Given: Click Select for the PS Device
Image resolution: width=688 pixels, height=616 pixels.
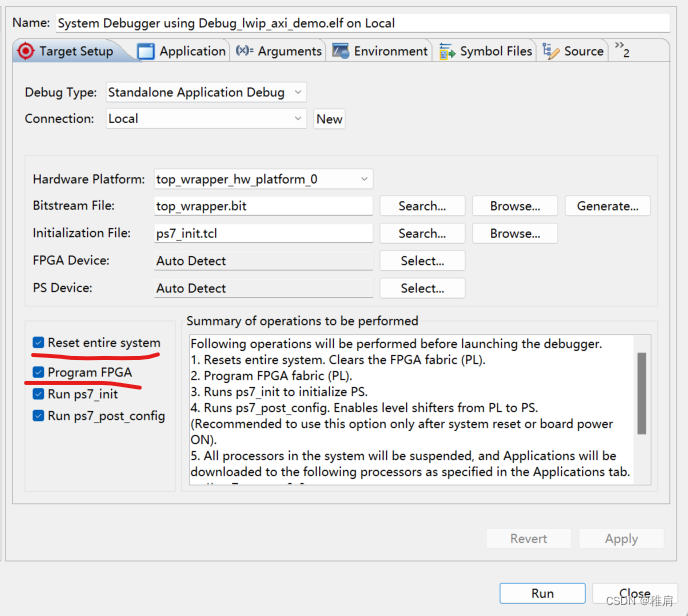Looking at the screenshot, I should [x=422, y=288].
